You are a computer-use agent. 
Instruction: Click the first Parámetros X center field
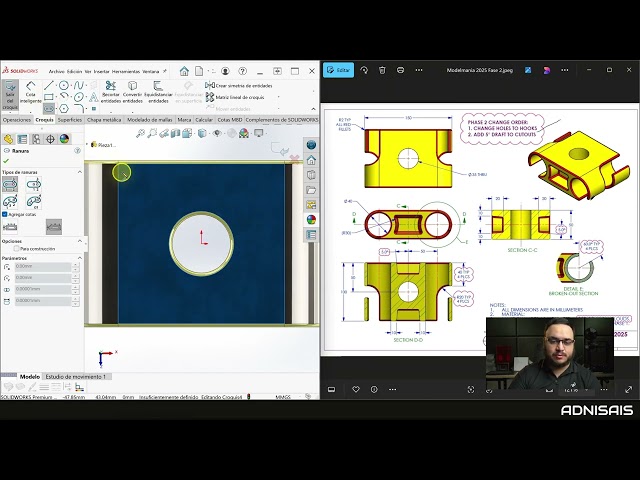[x=43, y=267]
